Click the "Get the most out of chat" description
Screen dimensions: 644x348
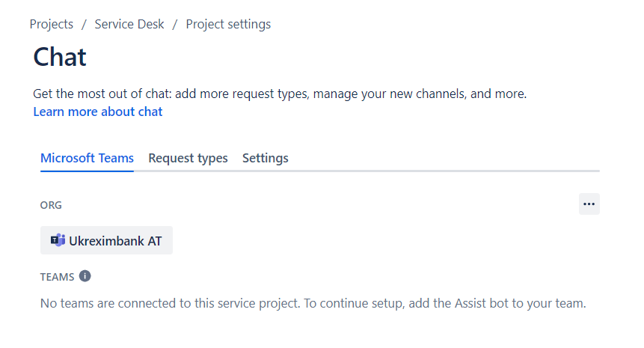pos(280,94)
